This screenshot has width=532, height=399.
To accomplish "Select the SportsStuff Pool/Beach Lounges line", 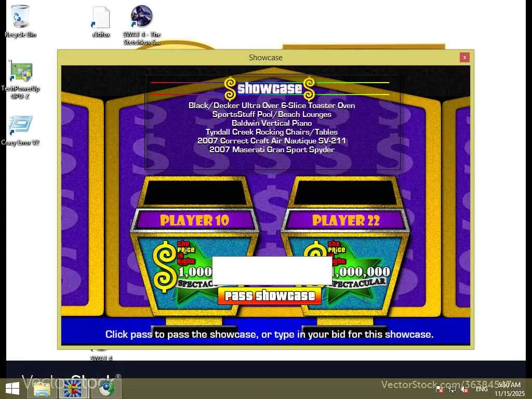I will [x=272, y=114].
